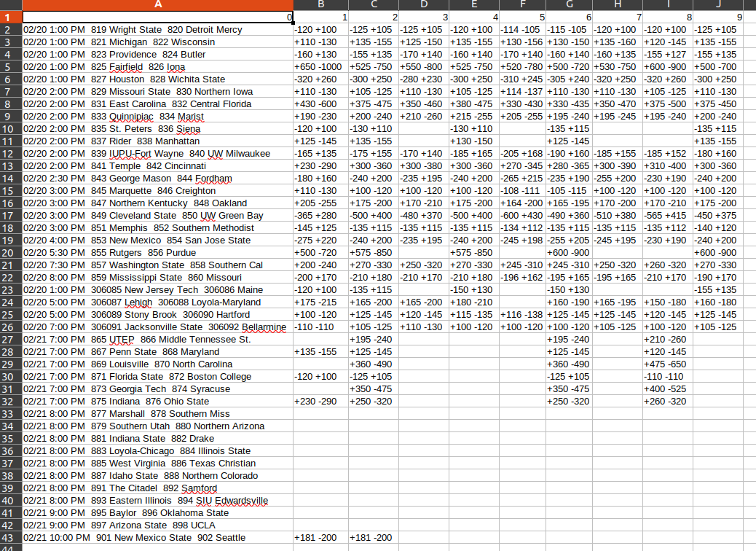Click Mississippi State row value -196 +162
The image size is (756, 551).
click(x=522, y=278)
